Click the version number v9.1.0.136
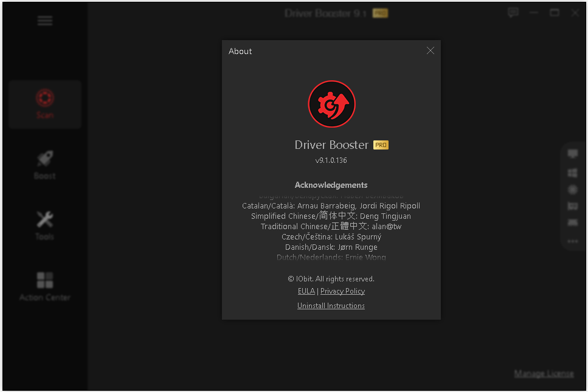The height and width of the screenshot is (392, 588). point(331,160)
